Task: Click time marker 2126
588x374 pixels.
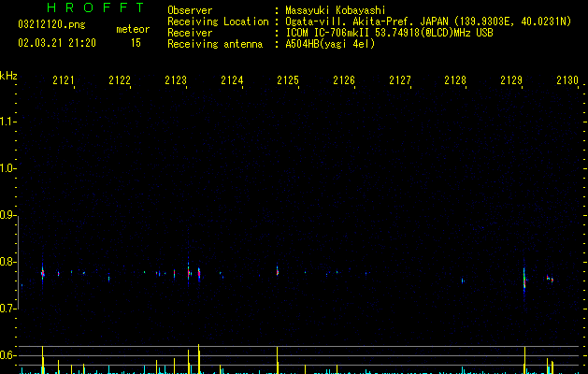Action: (x=344, y=80)
